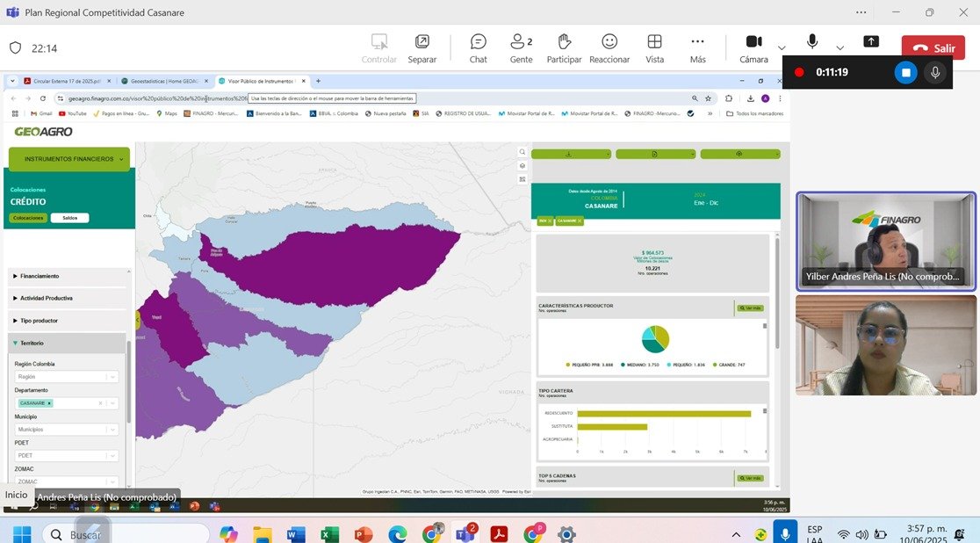
Task: Toggle the Cámara video button
Action: (x=753, y=42)
